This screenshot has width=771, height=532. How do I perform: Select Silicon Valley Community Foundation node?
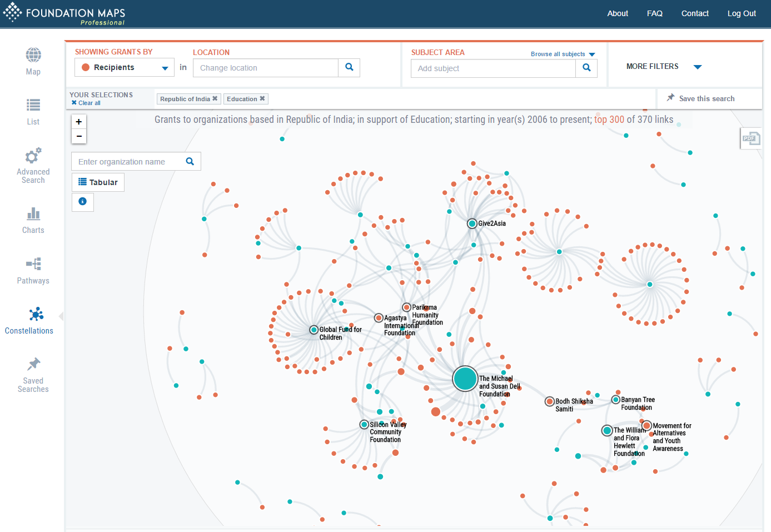point(364,425)
